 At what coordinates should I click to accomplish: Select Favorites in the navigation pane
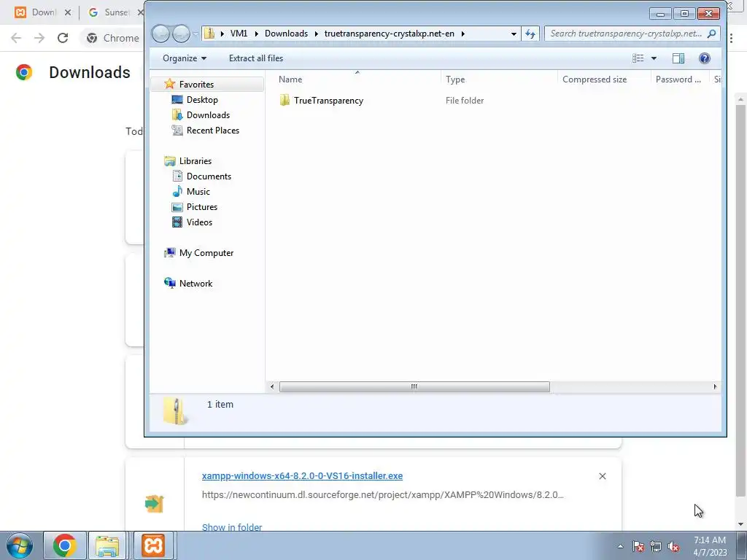click(x=196, y=85)
